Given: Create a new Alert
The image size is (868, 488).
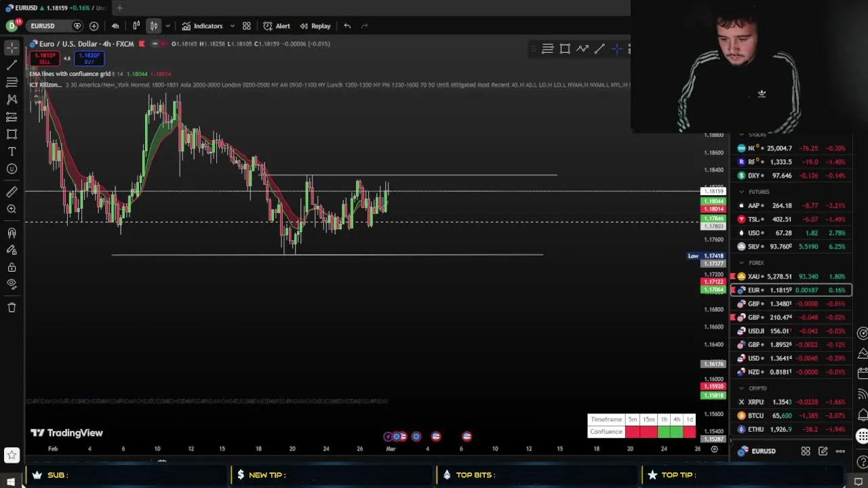Looking at the screenshot, I should tap(277, 26).
